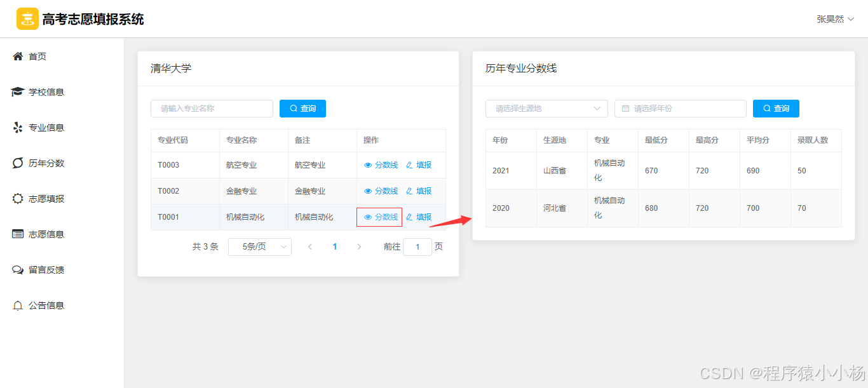Click the 历年分数 sidebar icon
The image size is (868, 388).
coord(18,163)
